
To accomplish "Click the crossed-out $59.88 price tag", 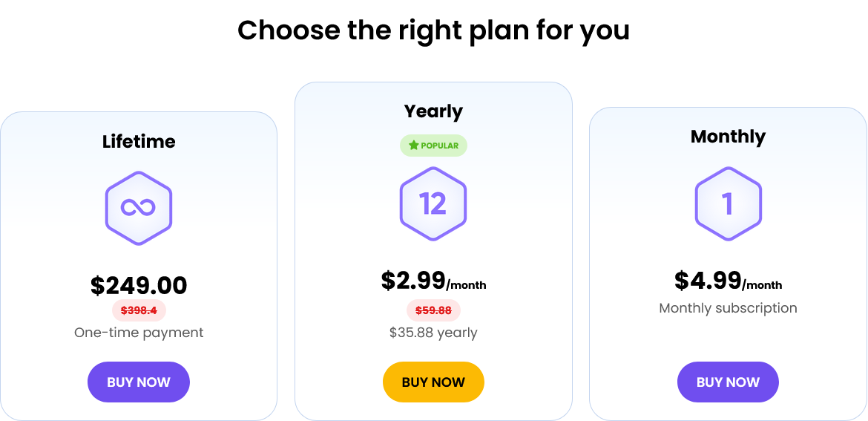I will (x=433, y=310).
